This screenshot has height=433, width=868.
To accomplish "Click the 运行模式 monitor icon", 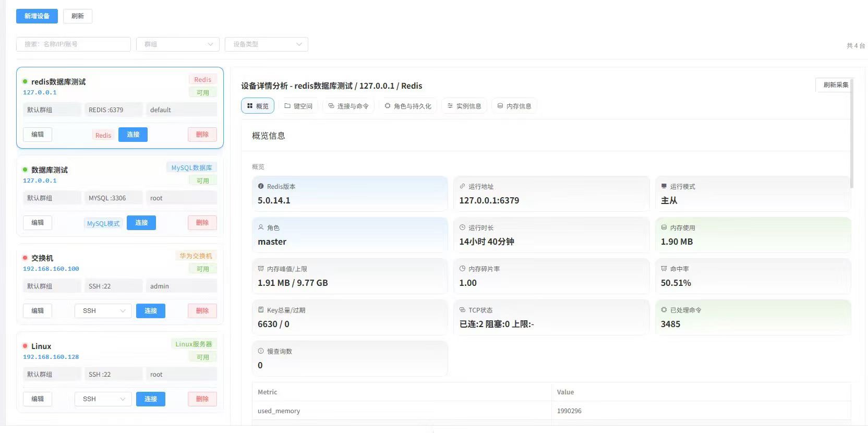I will tap(664, 186).
